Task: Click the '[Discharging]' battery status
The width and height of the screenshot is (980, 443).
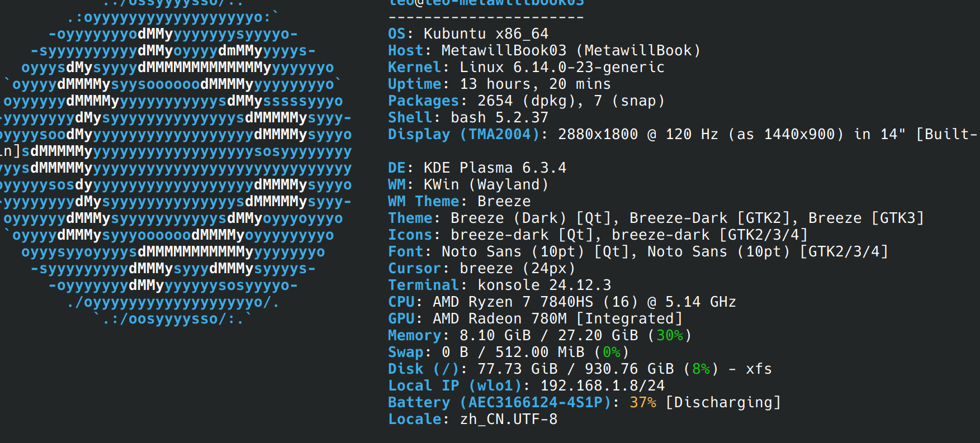Action: [x=723, y=402]
